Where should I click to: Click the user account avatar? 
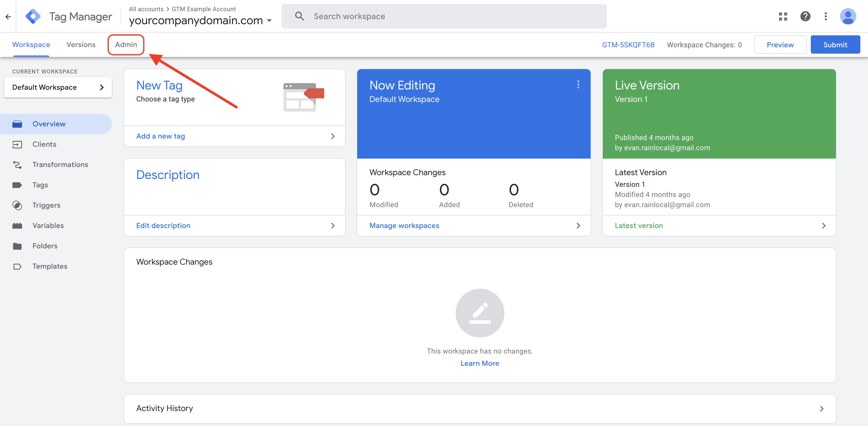coord(848,16)
